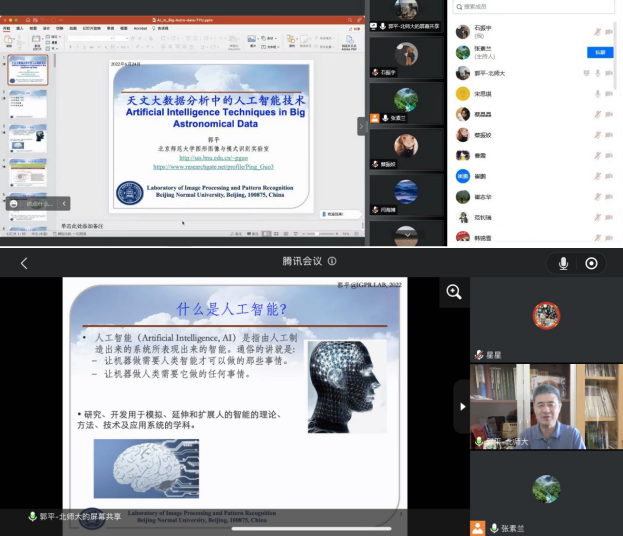Open the Acrobat tab in the ribbon
623x536 pixels.
tap(141, 29)
